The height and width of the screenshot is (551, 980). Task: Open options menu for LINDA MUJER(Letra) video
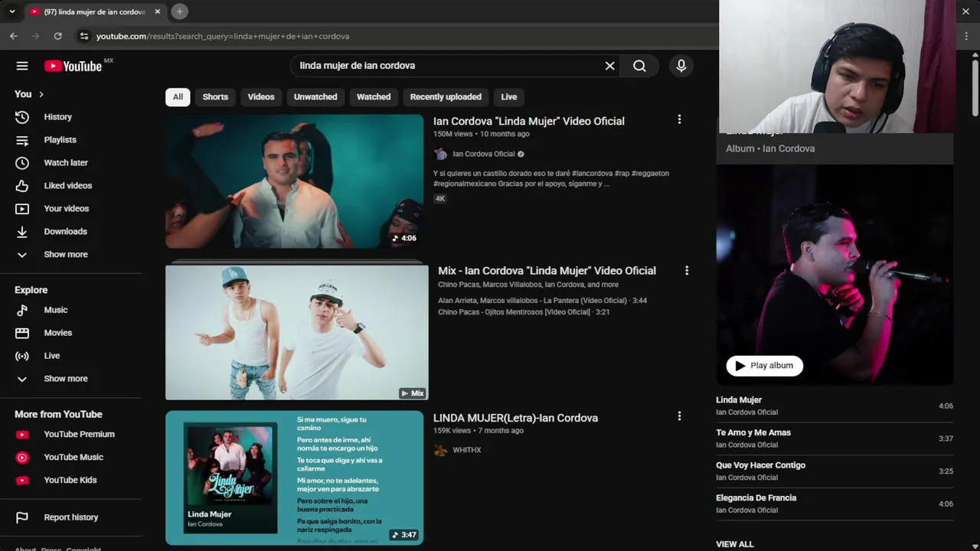pos(679,416)
